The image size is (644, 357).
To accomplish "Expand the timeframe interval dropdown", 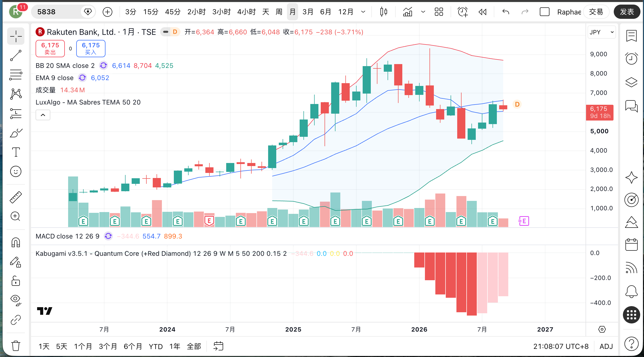I will pos(363,12).
